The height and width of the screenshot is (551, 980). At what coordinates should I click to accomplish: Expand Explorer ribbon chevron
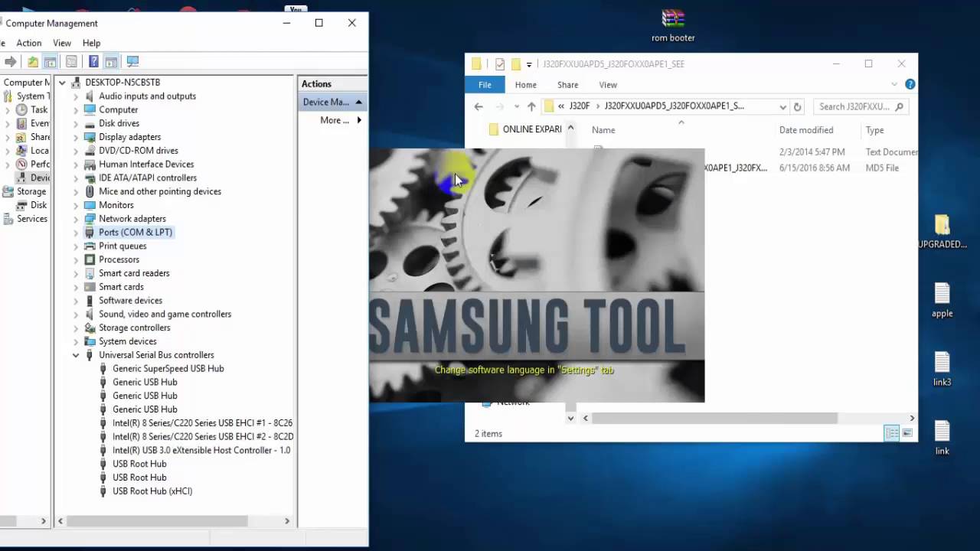[x=894, y=84]
